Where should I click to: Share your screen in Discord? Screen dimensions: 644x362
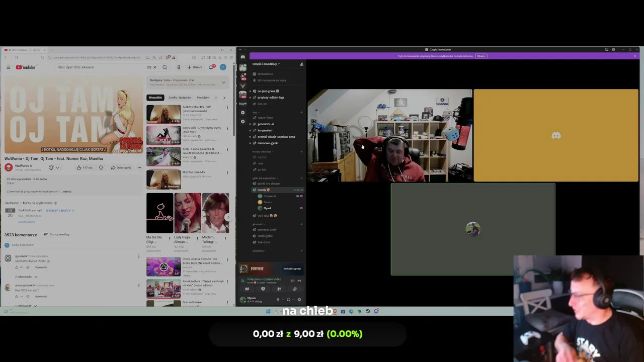click(263, 289)
